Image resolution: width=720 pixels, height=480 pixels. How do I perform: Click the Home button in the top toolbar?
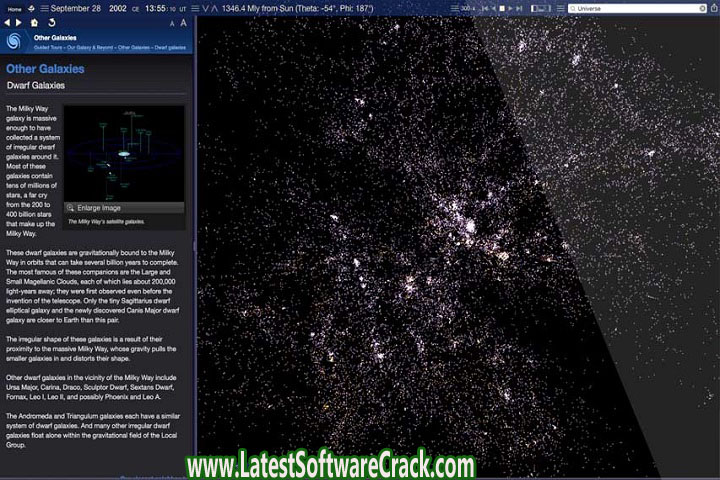point(14,9)
